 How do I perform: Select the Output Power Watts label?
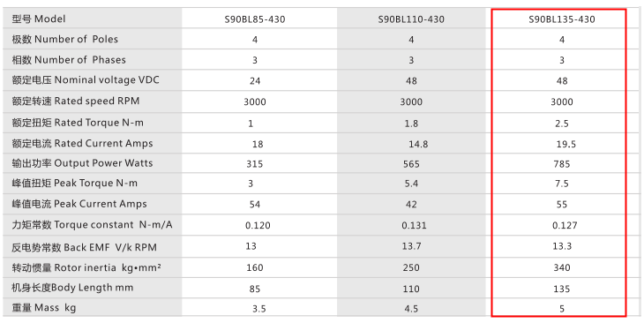82,162
